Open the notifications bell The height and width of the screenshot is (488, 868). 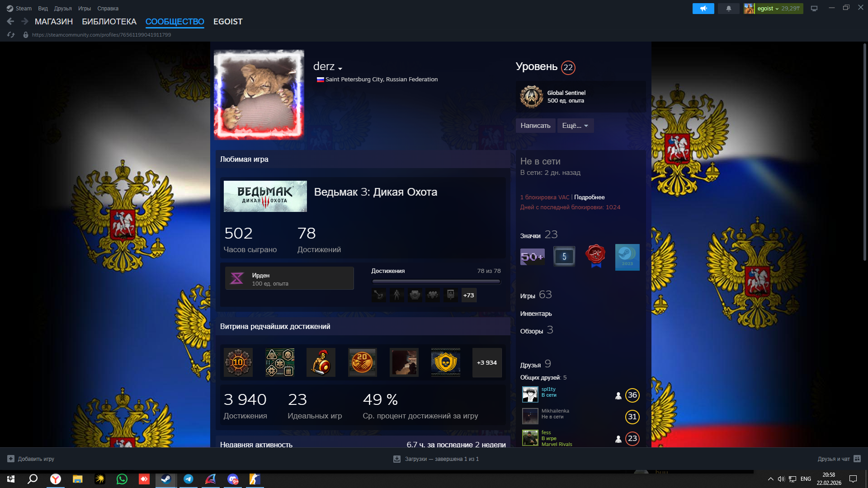tap(728, 9)
